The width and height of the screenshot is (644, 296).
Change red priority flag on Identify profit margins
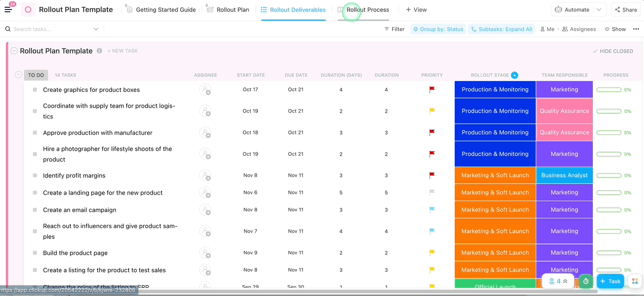click(432, 175)
